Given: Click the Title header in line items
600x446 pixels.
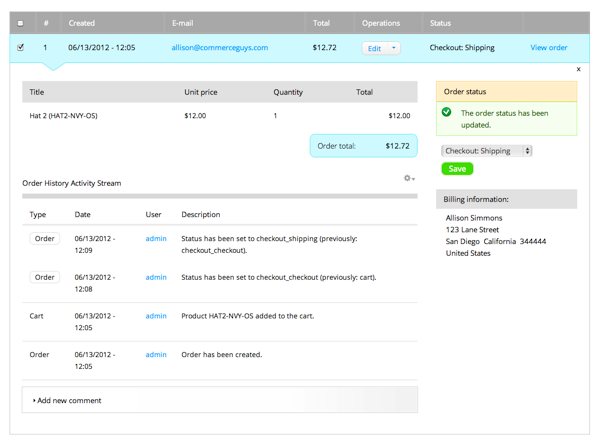Looking at the screenshot, I should tap(37, 92).
